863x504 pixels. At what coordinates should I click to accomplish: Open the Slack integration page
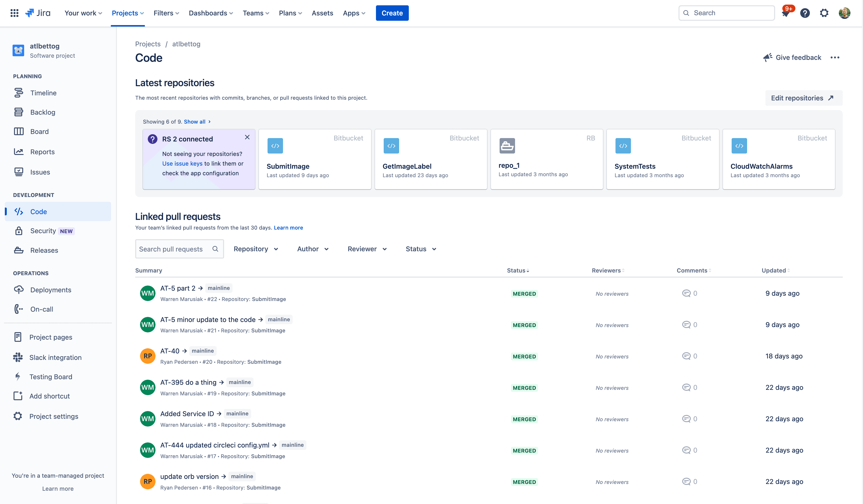[x=55, y=357]
